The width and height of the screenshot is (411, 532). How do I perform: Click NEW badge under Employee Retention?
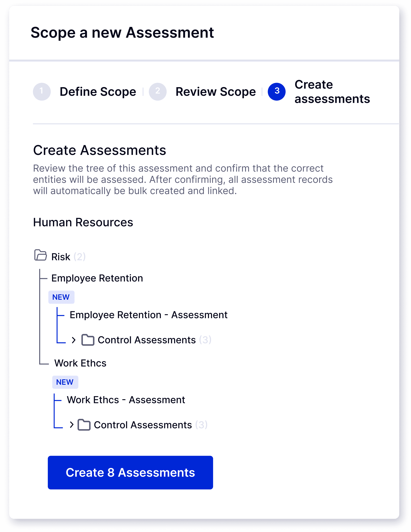pyautogui.click(x=61, y=297)
